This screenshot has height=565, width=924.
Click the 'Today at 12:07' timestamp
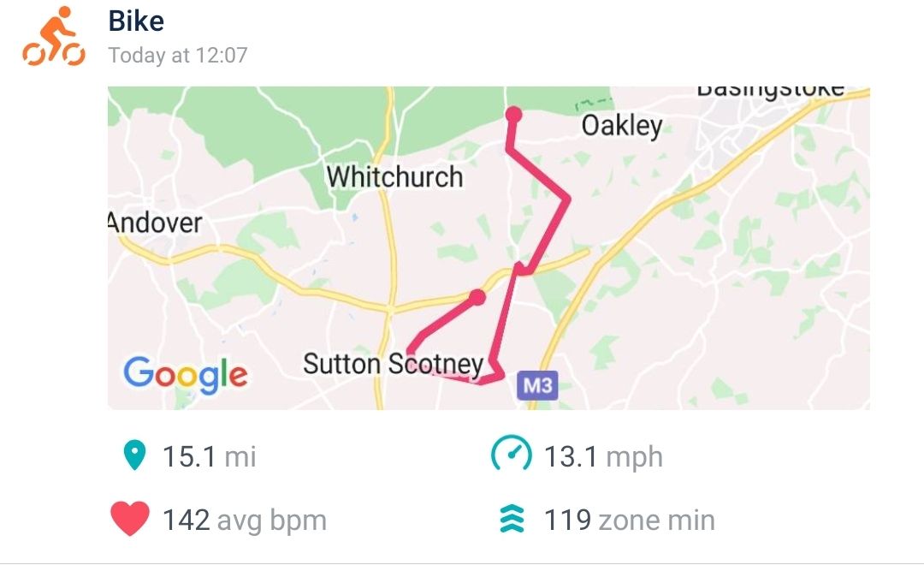click(178, 56)
